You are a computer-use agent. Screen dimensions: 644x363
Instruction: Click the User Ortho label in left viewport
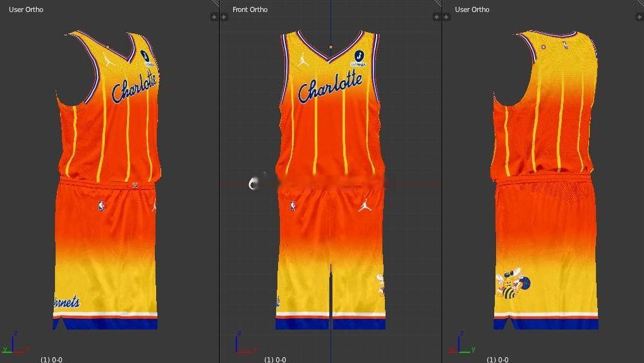tap(26, 9)
